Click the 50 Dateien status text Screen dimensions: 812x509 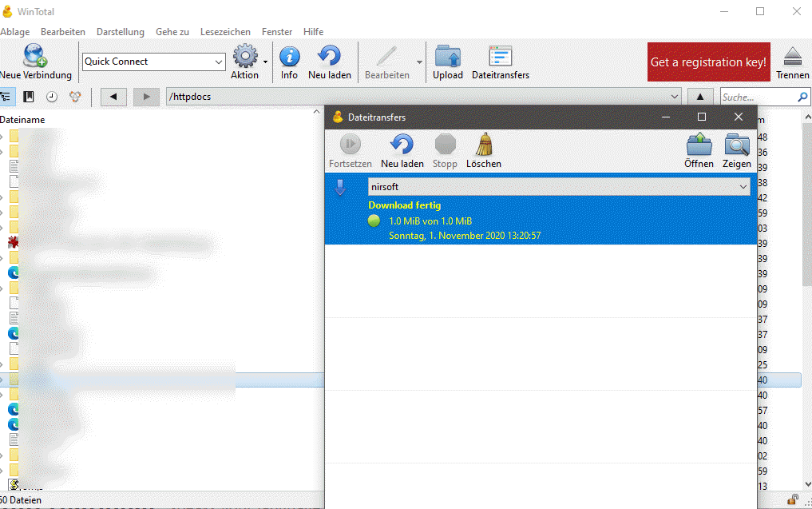(21, 500)
